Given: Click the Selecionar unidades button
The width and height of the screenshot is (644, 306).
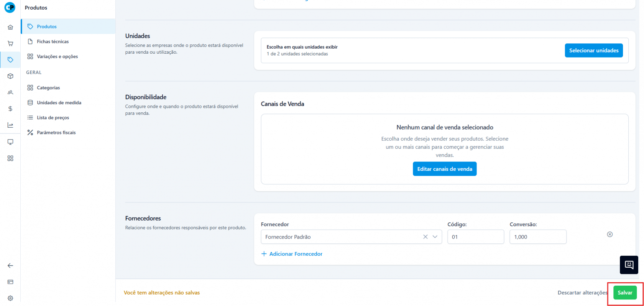Looking at the screenshot, I should click(x=593, y=51).
